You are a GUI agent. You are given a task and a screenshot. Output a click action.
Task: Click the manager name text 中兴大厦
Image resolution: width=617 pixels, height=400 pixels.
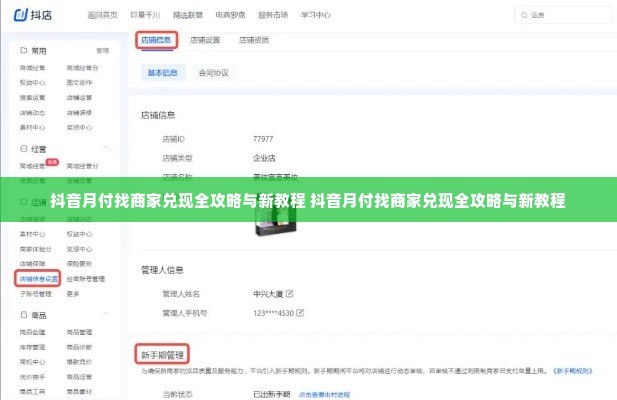point(268,294)
